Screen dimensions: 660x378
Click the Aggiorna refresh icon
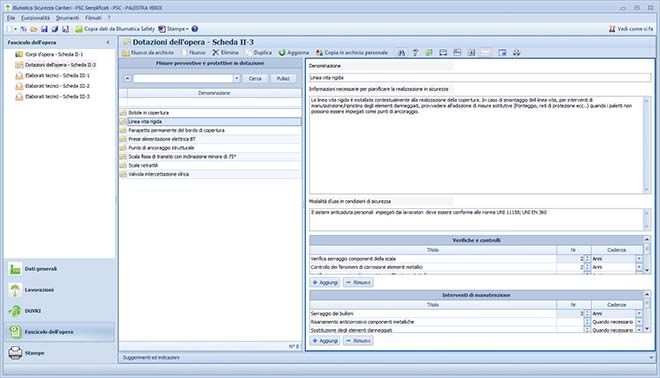click(x=282, y=53)
